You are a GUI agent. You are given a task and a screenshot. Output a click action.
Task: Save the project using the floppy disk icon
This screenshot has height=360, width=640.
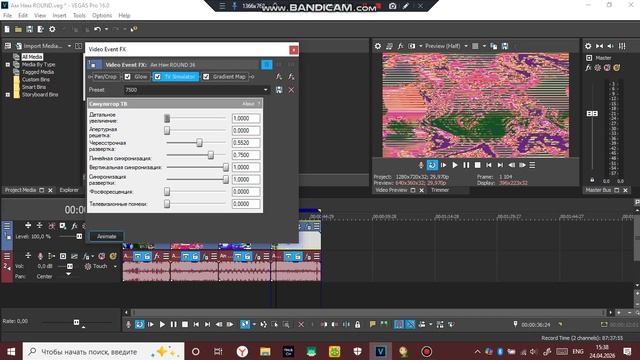coord(29,29)
